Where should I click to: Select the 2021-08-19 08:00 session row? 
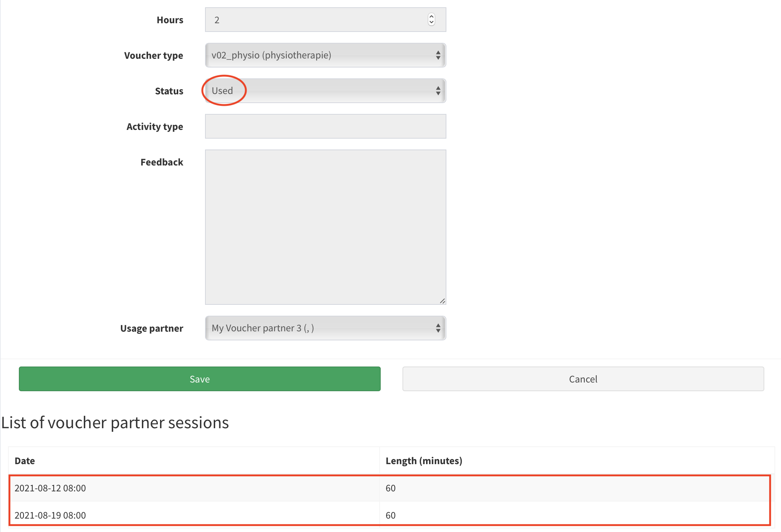(50, 515)
